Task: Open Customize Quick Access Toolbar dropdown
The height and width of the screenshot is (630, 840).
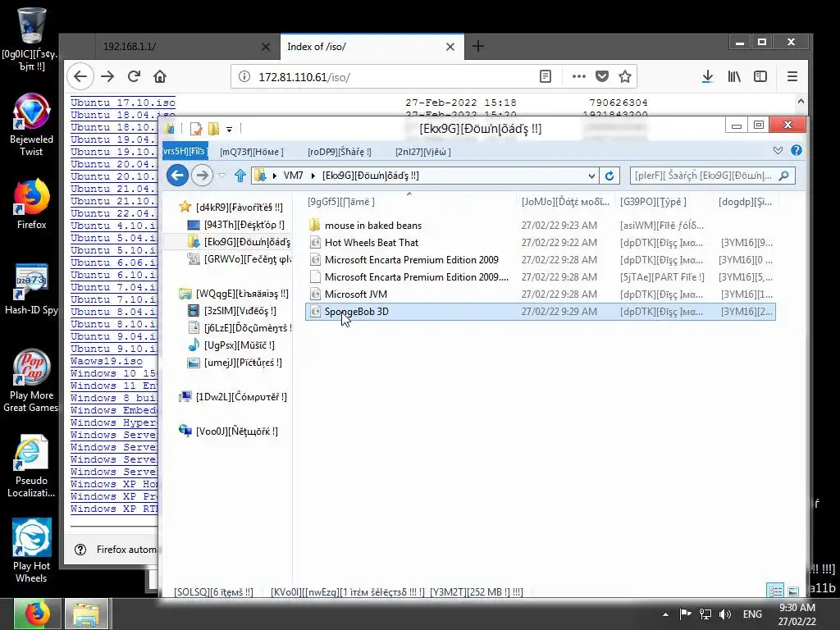Action: [230, 129]
